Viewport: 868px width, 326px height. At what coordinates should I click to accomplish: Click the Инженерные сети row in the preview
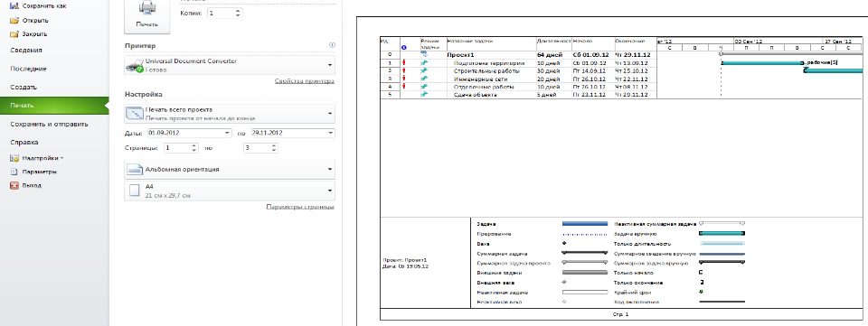coord(518,79)
